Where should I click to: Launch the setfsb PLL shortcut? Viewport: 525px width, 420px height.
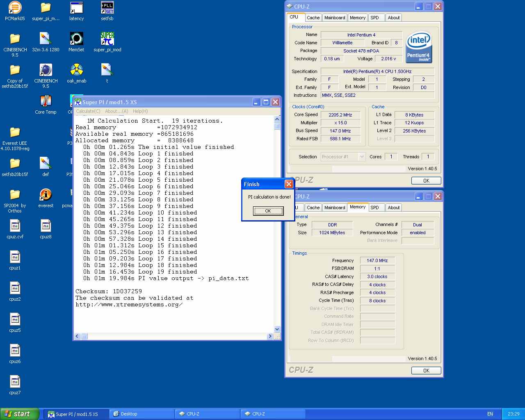pos(107,11)
